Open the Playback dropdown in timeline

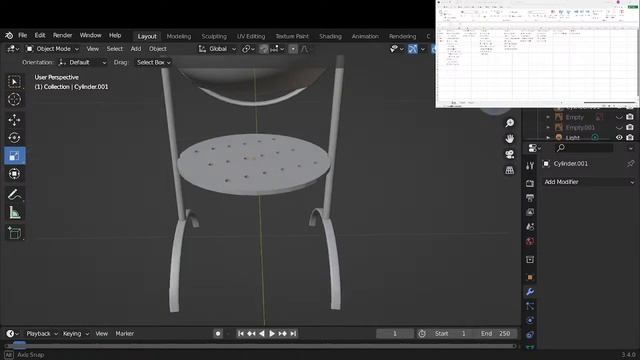pyautogui.click(x=42, y=333)
